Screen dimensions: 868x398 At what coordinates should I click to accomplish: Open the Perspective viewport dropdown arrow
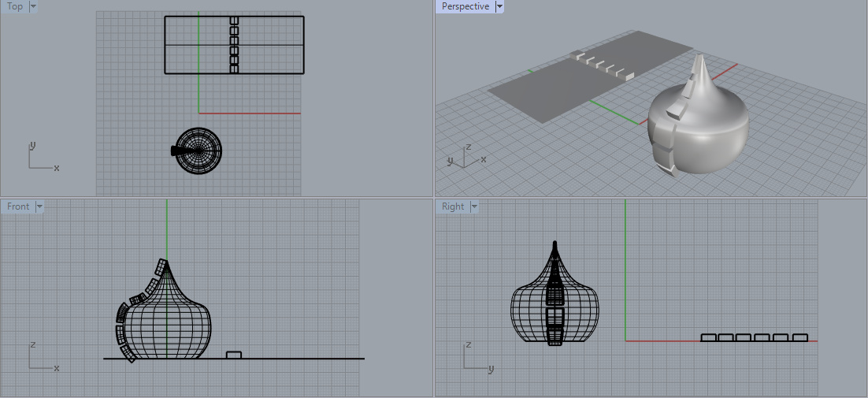click(x=499, y=7)
